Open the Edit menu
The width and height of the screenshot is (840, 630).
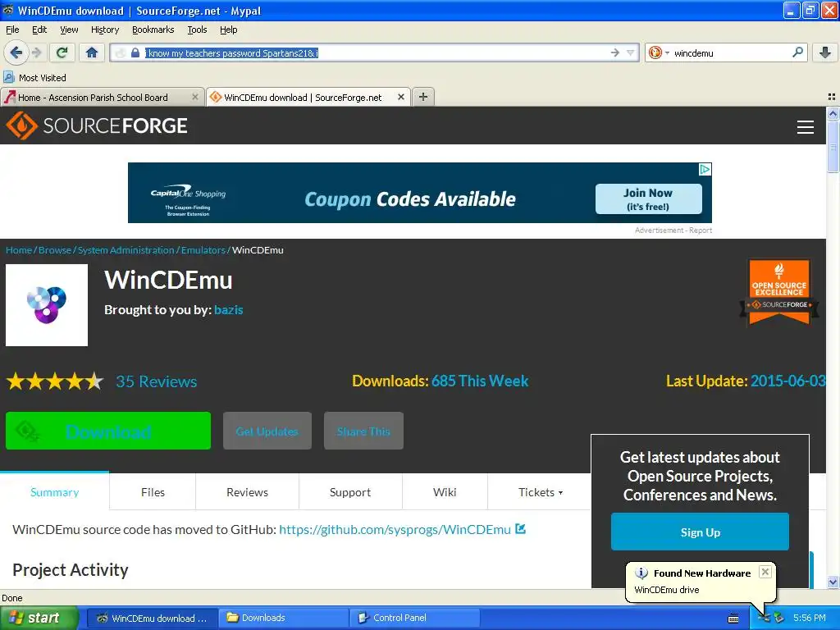click(39, 30)
